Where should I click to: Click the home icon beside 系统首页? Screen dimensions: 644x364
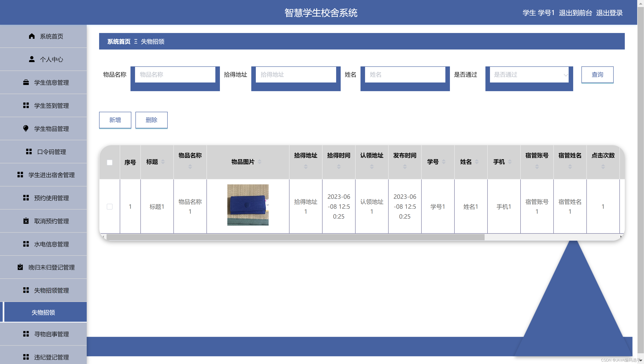pos(32,36)
